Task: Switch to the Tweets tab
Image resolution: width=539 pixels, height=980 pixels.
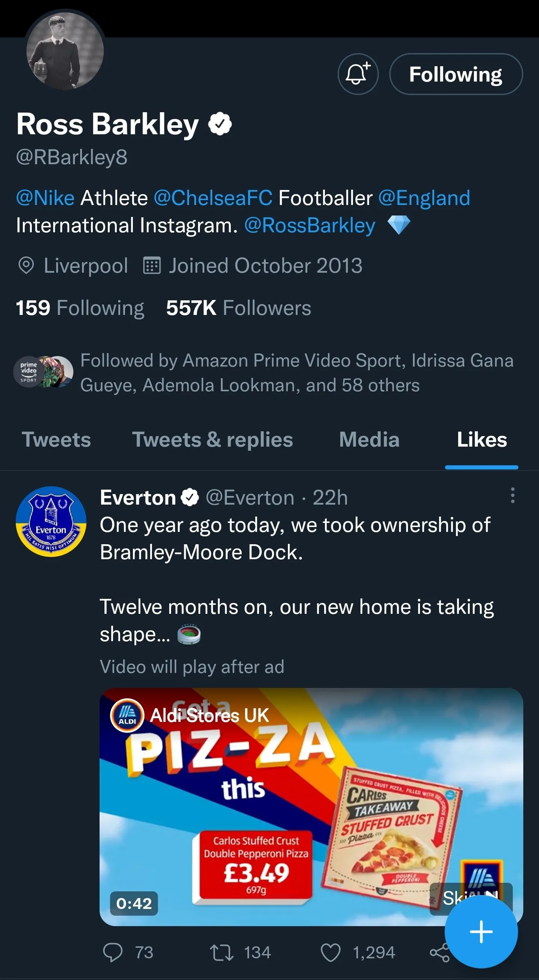Action: point(57,440)
